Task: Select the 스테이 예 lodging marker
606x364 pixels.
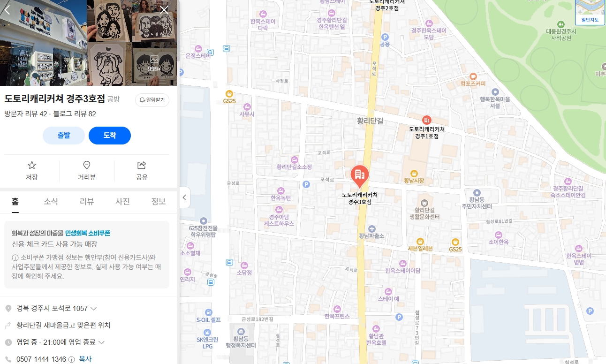Action: [388, 291]
